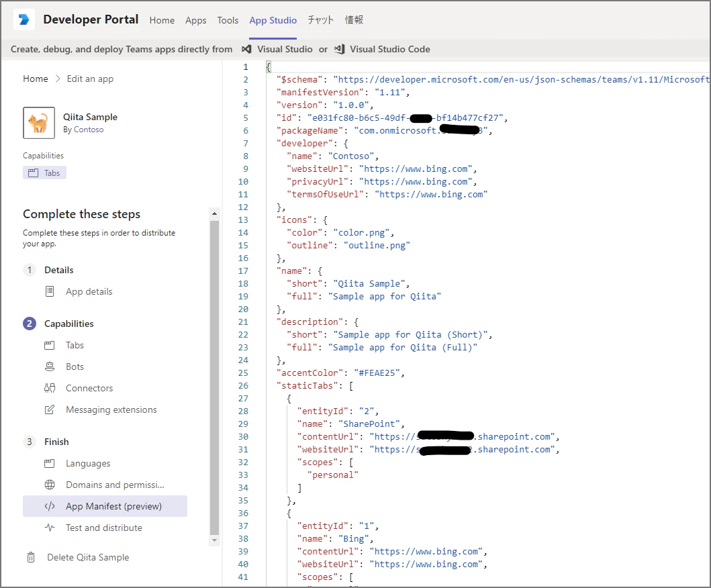
Task: Click the Contoso developer link
Action: pyautogui.click(x=89, y=130)
